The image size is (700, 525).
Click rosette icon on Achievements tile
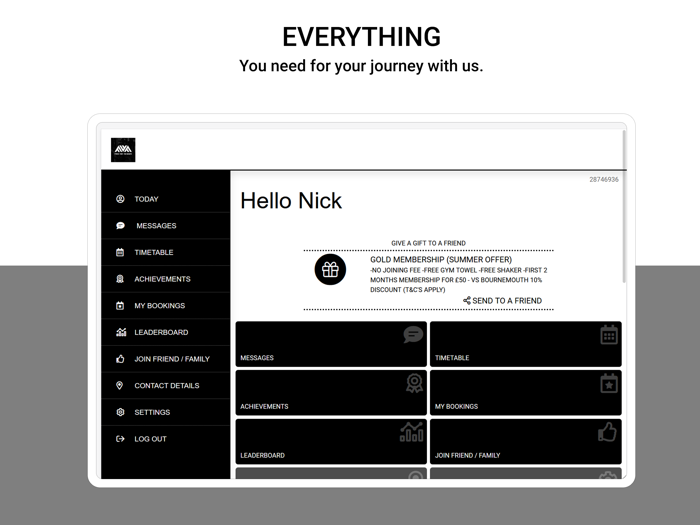coord(414,383)
